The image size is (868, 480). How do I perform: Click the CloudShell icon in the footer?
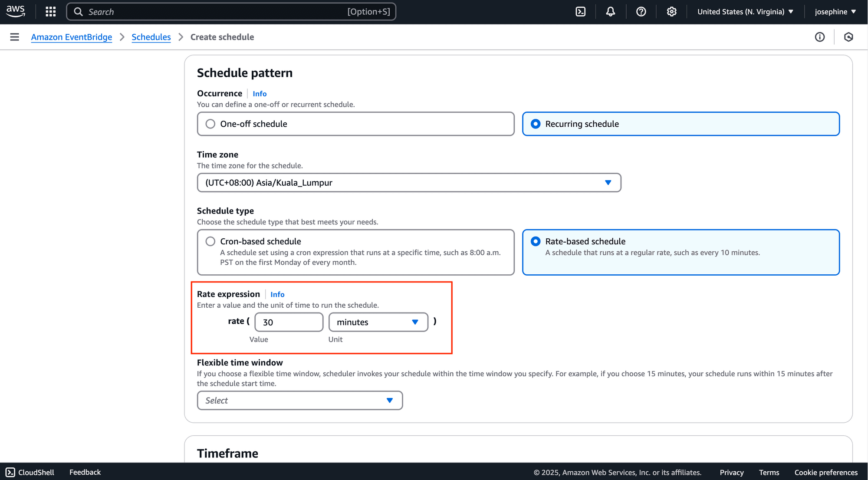10,472
